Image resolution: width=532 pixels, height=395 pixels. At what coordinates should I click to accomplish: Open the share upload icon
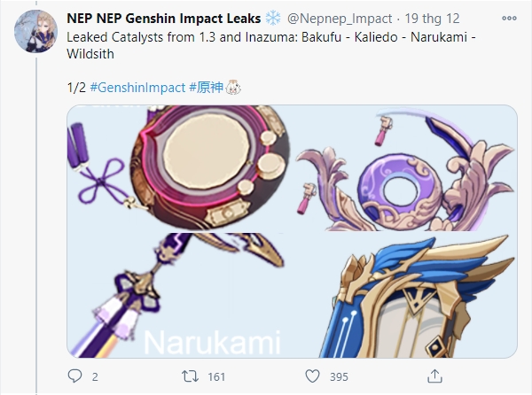pyautogui.click(x=434, y=376)
